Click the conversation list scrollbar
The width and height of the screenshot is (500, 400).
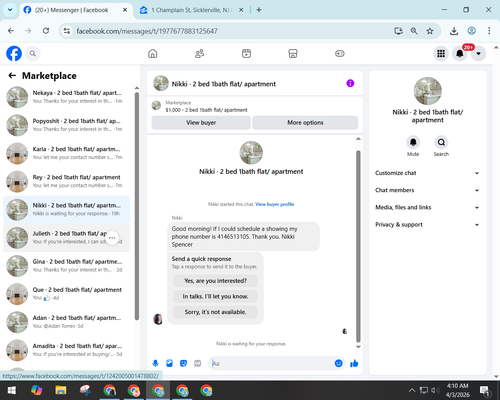pos(137,206)
